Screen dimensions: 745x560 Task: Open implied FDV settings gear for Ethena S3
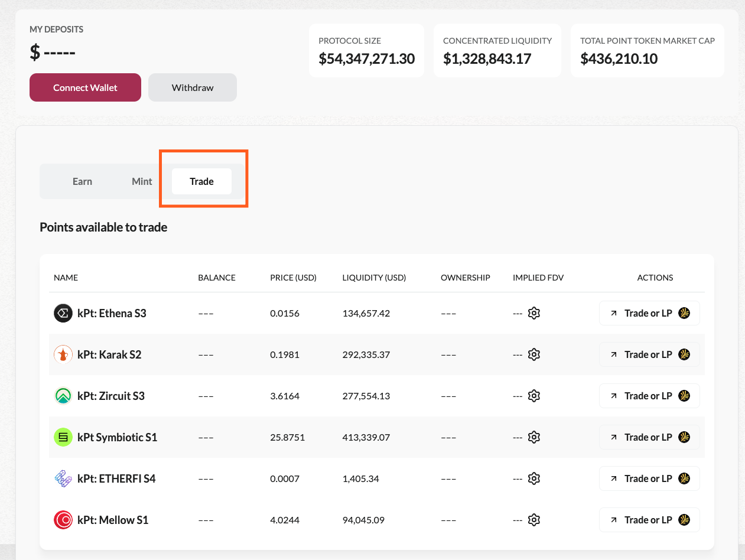(534, 313)
